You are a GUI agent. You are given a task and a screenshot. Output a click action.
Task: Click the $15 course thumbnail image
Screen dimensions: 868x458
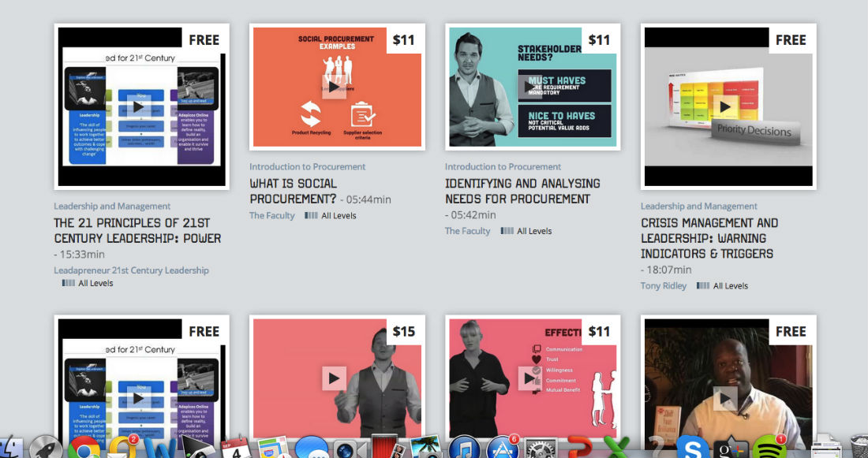(x=339, y=378)
